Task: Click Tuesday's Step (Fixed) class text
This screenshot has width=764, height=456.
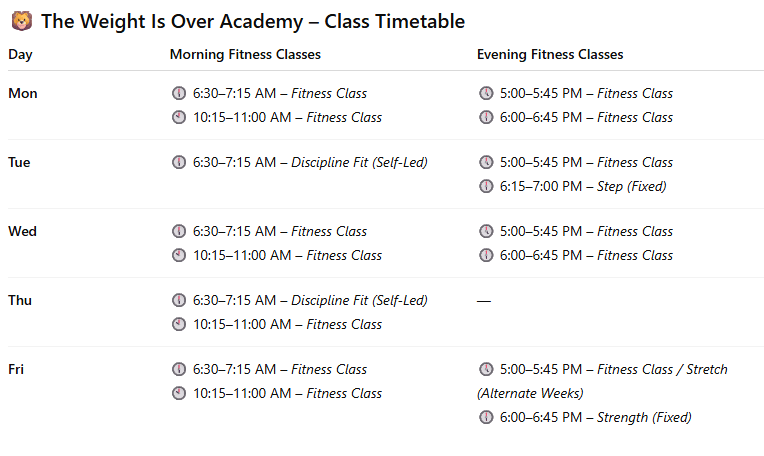Action: [631, 186]
